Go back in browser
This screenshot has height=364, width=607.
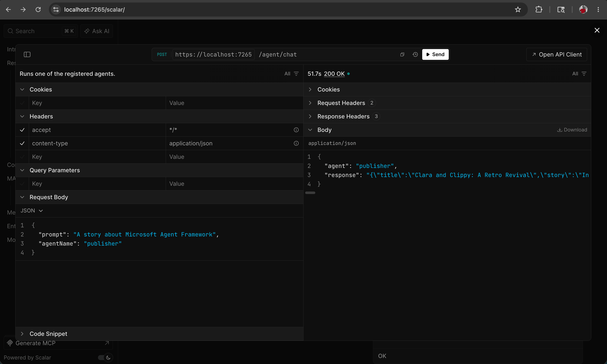(8, 10)
